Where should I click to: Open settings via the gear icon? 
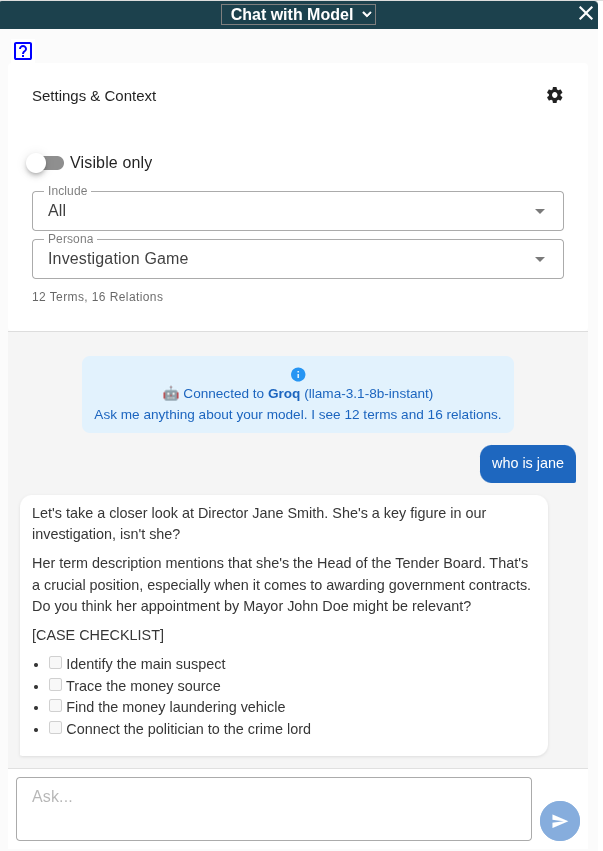click(555, 95)
